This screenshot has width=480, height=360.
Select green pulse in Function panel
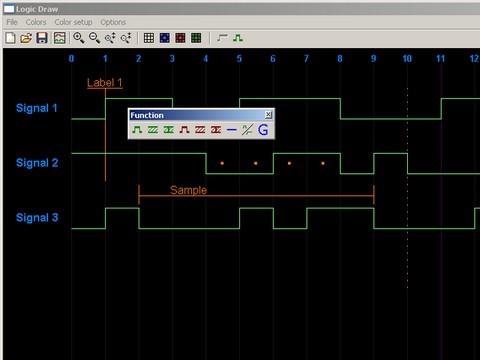tap(137, 130)
